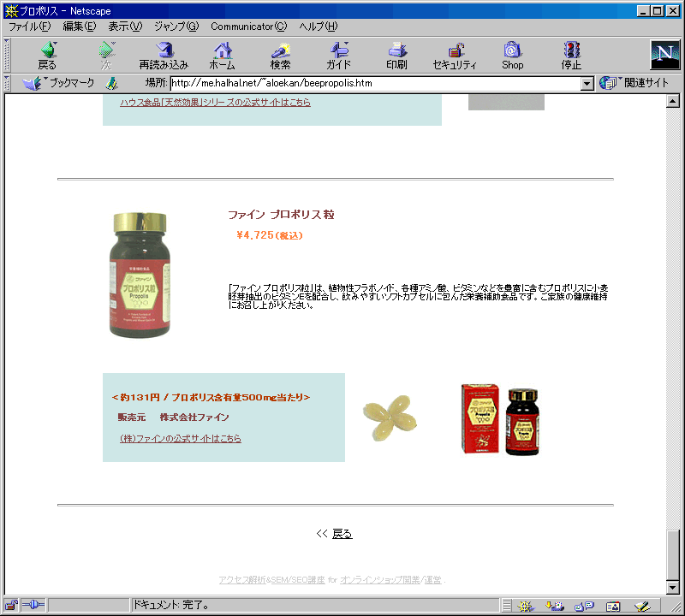Click the vertical scrollbar up arrow
This screenshot has height=616, width=685.
click(x=673, y=102)
